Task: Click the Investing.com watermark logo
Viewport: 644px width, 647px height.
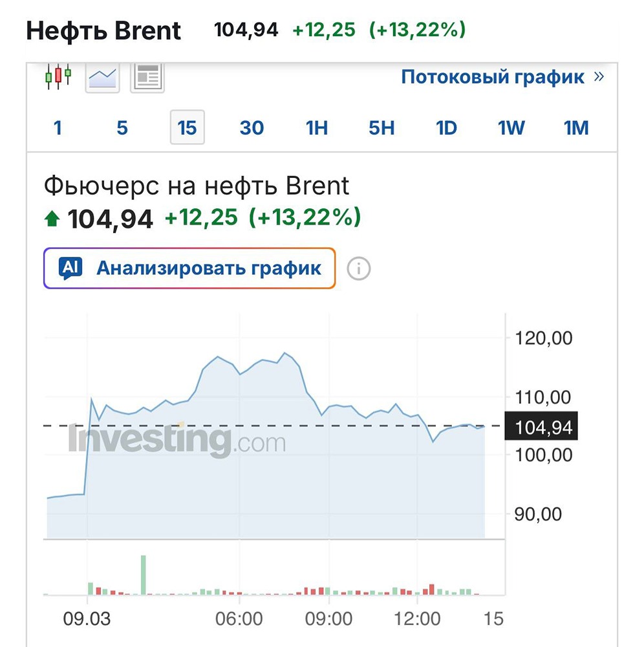Action: tap(177, 441)
